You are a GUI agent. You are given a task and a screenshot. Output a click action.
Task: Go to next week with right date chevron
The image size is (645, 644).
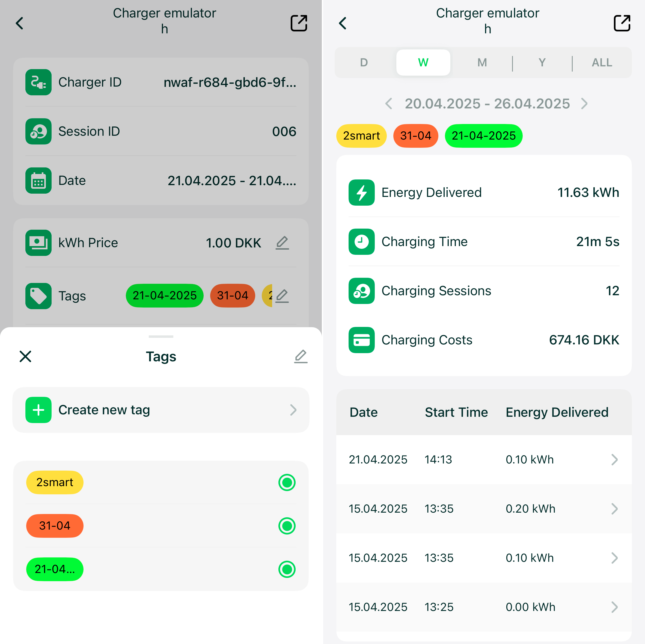click(x=584, y=104)
